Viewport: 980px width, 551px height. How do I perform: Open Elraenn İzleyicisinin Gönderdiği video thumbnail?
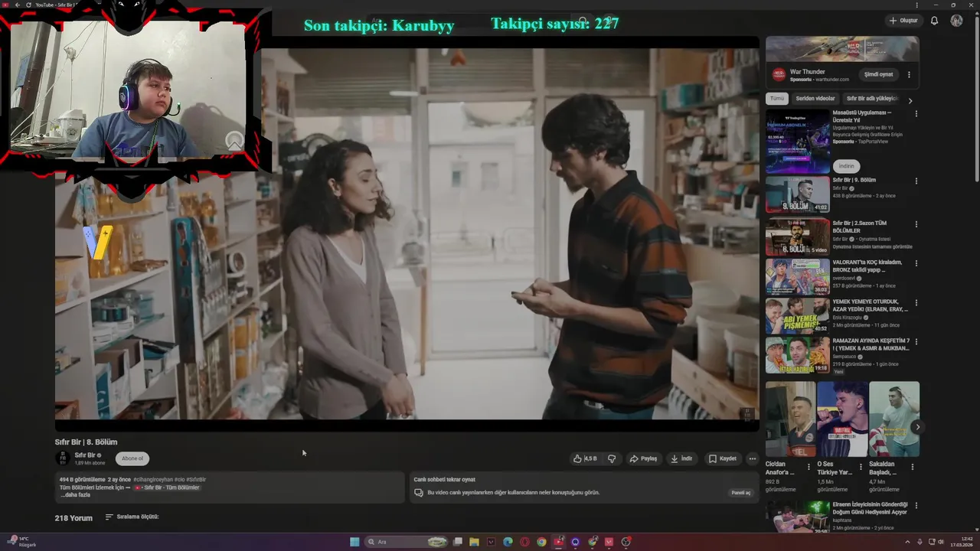pos(798,517)
